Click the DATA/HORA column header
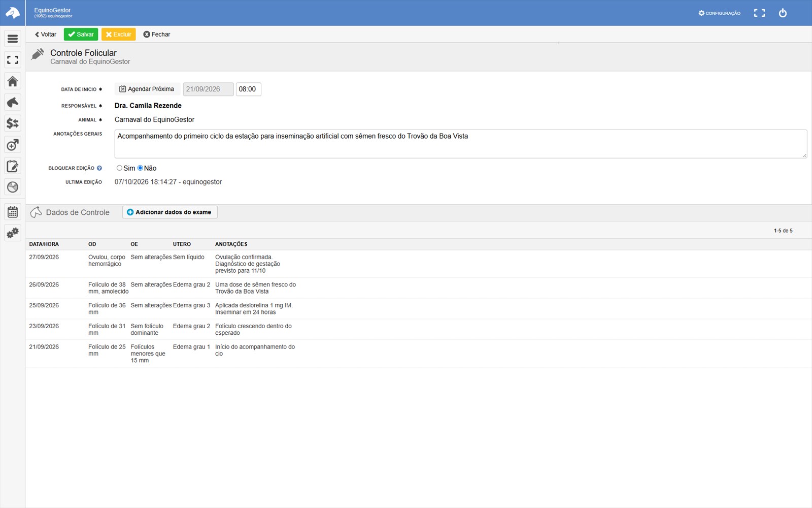 [44, 244]
